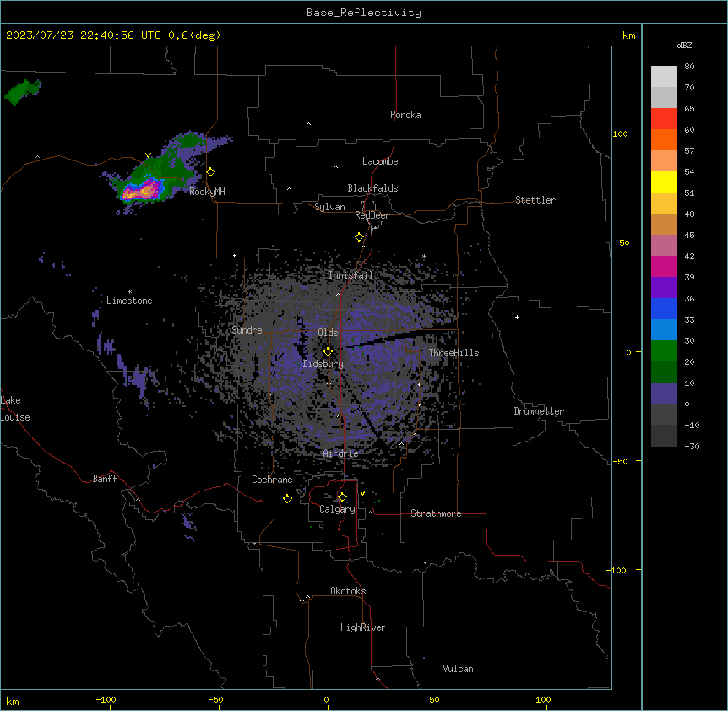Click the green echo patch in the top-left corner
Image resolution: width=728 pixels, height=711 pixels.
(22, 91)
